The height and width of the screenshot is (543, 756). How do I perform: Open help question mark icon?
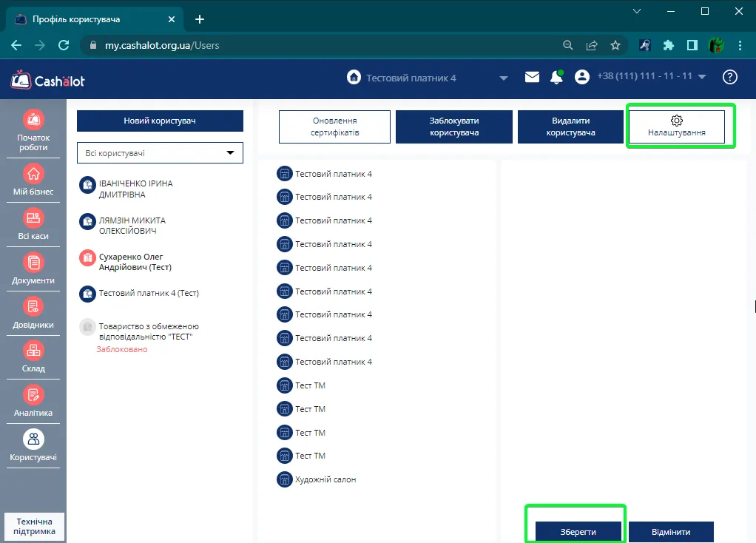[x=729, y=77]
